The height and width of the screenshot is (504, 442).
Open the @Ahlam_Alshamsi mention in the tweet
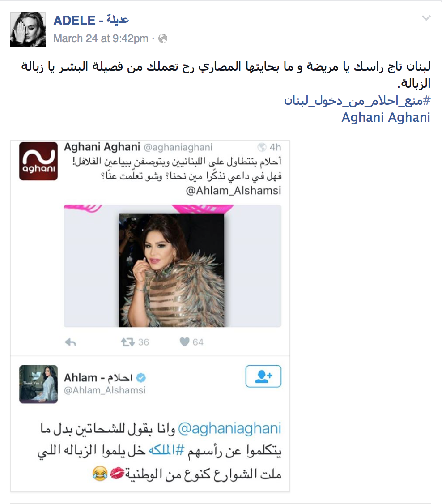pyautogui.click(x=234, y=191)
